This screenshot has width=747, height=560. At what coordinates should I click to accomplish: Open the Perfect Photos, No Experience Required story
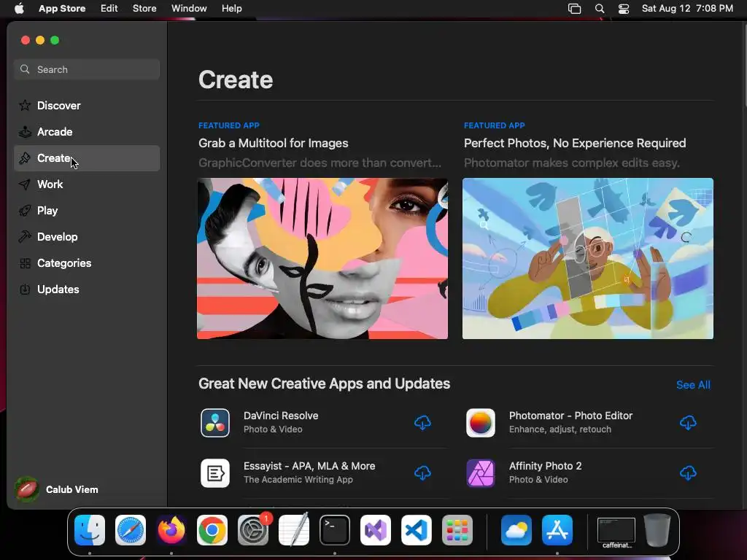[575, 144]
